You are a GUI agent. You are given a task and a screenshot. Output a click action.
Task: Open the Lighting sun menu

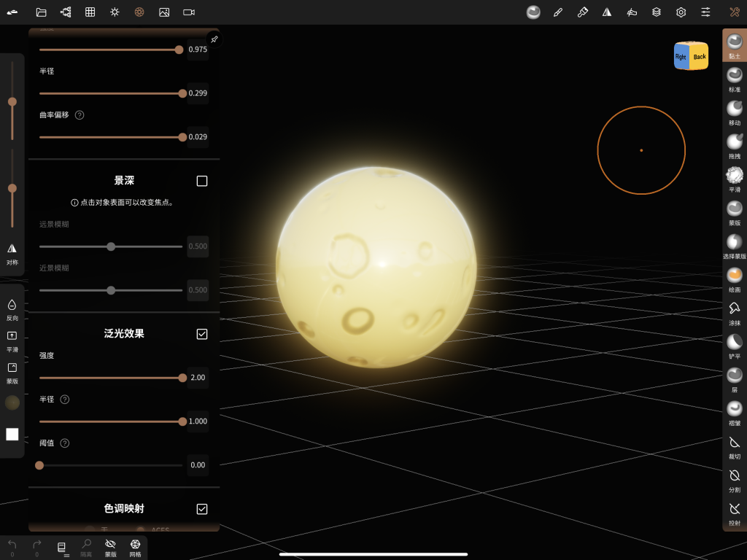(115, 12)
